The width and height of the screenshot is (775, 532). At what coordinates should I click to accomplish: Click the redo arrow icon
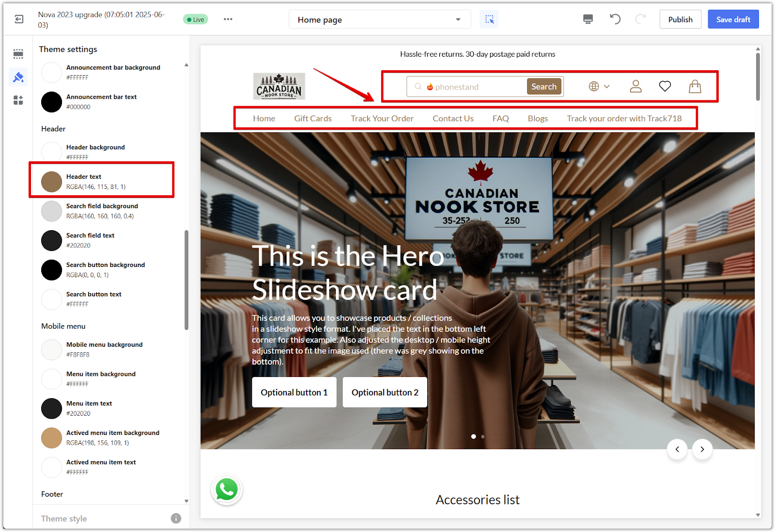coord(640,19)
